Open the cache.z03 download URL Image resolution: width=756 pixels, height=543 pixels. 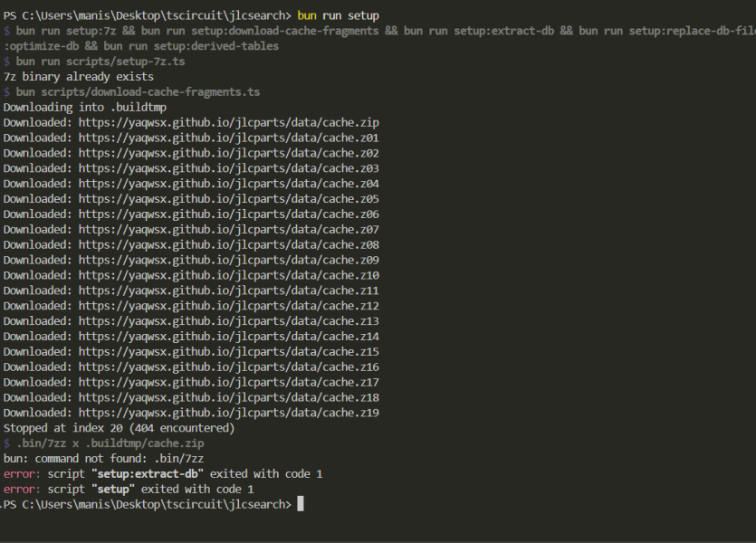click(228, 168)
